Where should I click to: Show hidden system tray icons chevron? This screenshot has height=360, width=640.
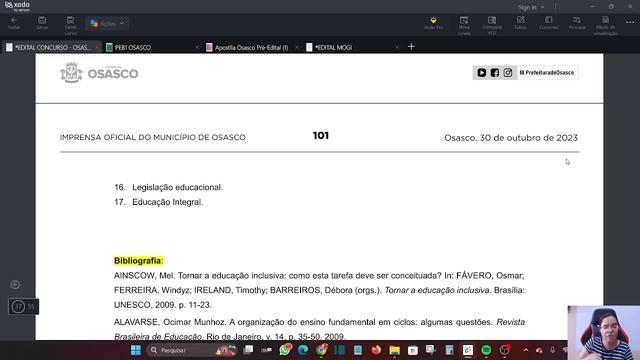point(526,350)
